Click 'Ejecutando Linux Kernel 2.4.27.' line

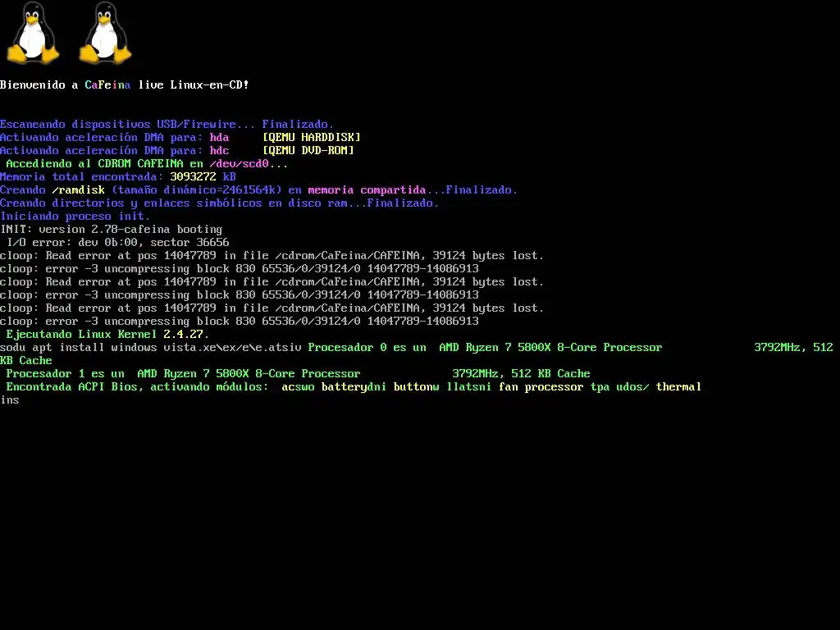pyautogui.click(x=107, y=335)
